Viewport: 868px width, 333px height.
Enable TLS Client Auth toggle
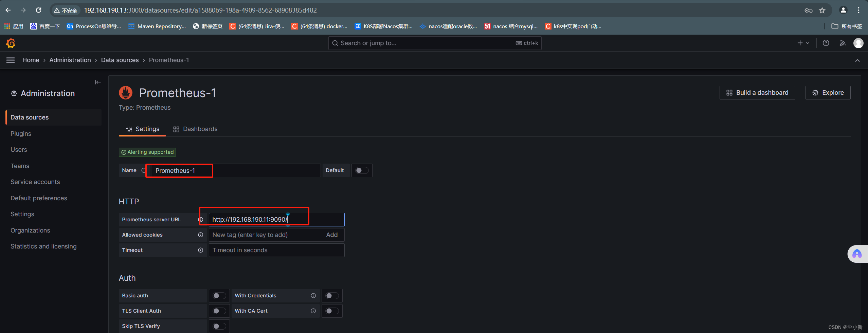click(x=219, y=311)
